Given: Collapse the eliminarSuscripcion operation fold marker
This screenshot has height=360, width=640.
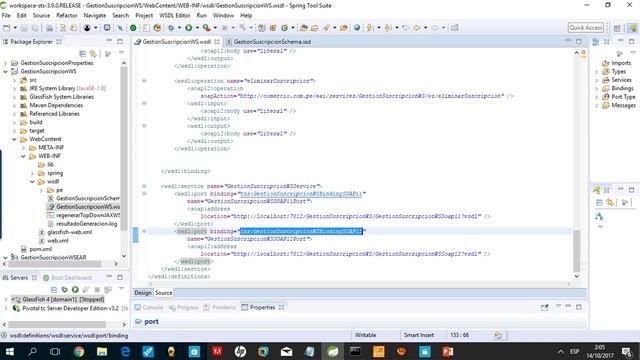Looking at the screenshot, I should click(144, 81).
